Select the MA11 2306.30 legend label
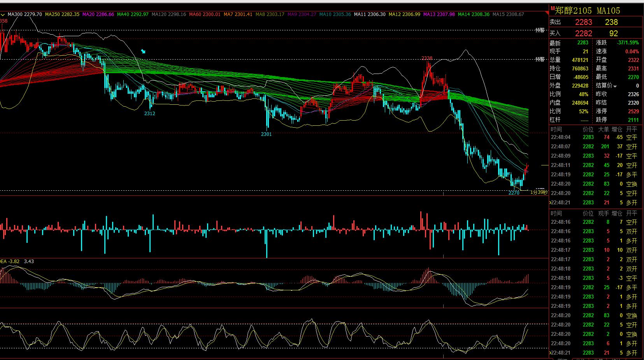644x360 pixels. tap(370, 14)
